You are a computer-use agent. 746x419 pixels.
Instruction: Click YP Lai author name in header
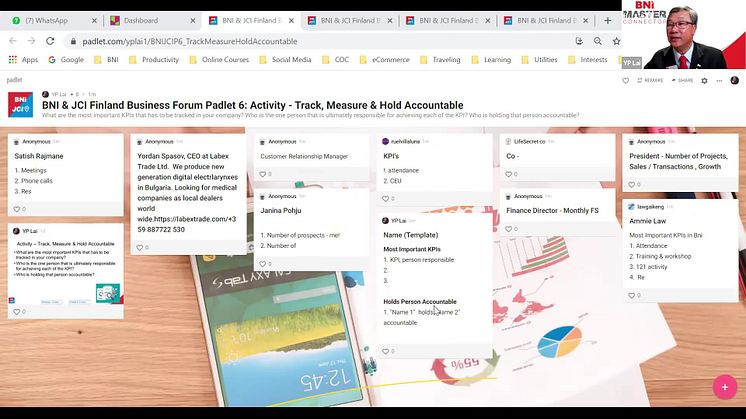click(x=59, y=94)
